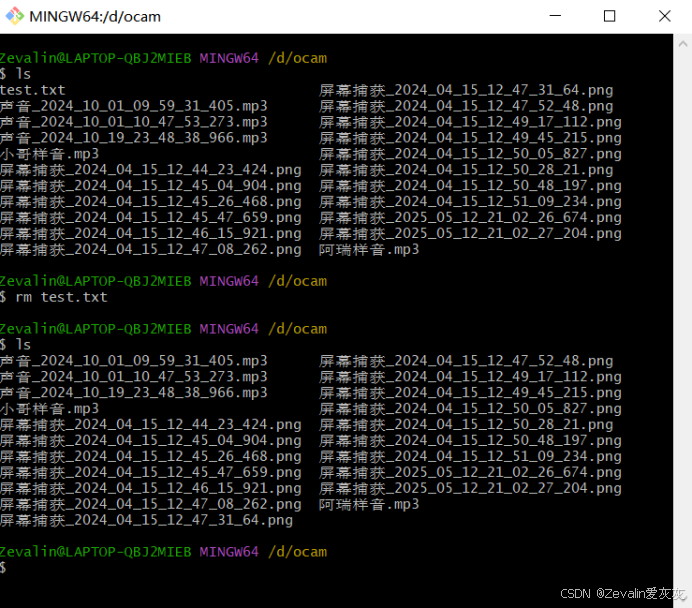Click the scrollbar up arrow
The image size is (692, 608).
pos(683,44)
